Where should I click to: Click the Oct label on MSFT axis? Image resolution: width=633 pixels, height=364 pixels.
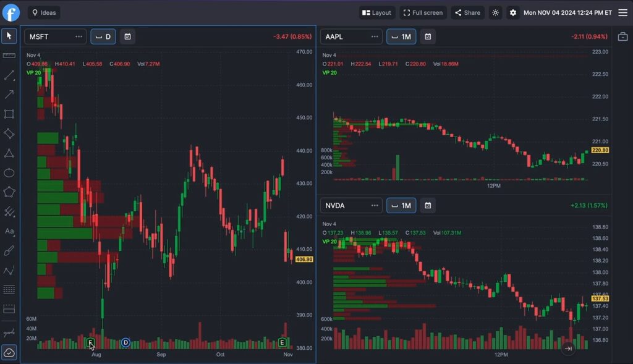click(x=221, y=354)
